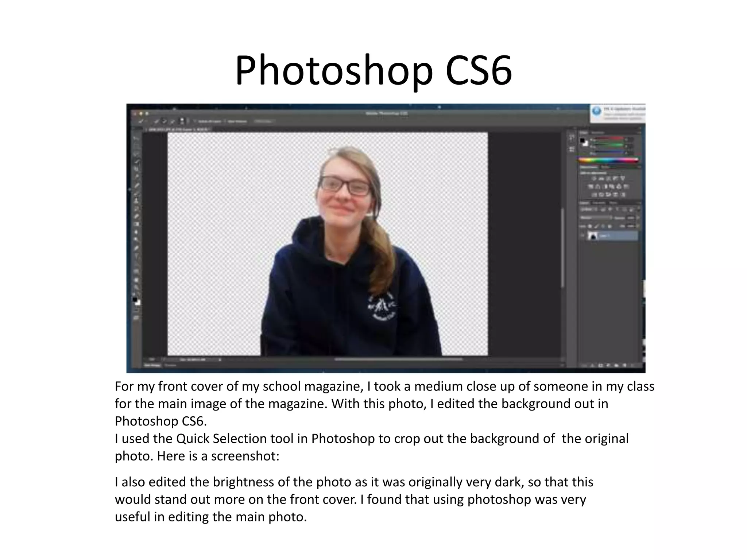Image resolution: width=747 pixels, height=560 pixels.
Task: Open the Timeline tab at the bottom
Action: click(170, 365)
